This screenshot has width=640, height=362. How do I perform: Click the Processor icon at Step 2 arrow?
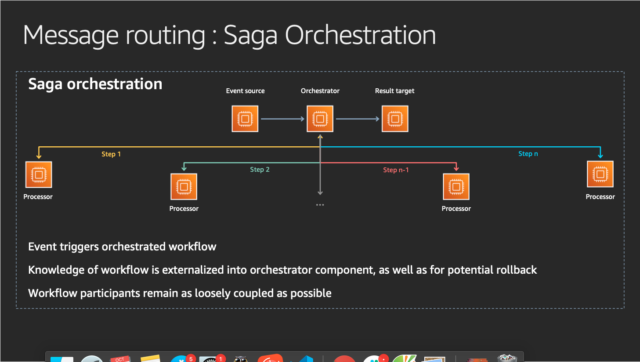[184, 187]
